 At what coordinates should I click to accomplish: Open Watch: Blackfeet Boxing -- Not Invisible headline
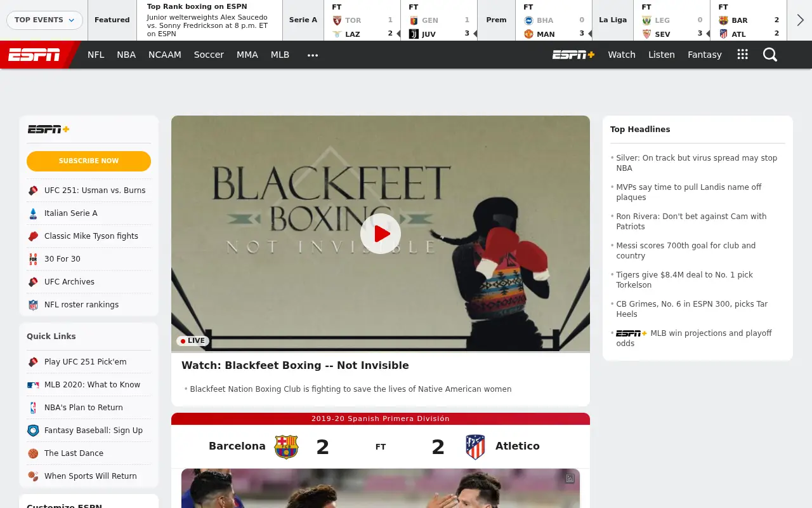click(x=295, y=365)
